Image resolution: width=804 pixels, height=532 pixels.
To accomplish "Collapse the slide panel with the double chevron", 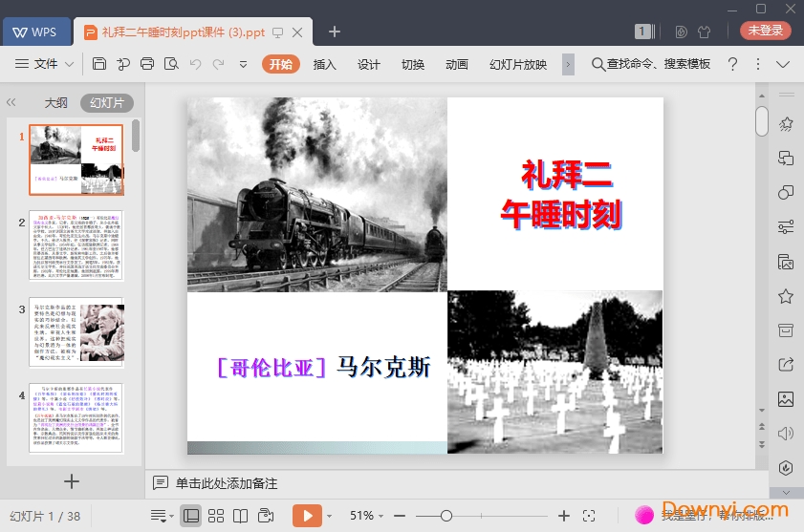I will [x=11, y=102].
